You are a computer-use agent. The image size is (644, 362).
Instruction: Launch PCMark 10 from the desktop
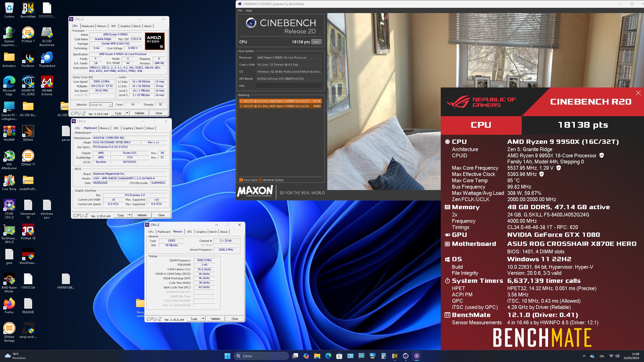point(28,232)
